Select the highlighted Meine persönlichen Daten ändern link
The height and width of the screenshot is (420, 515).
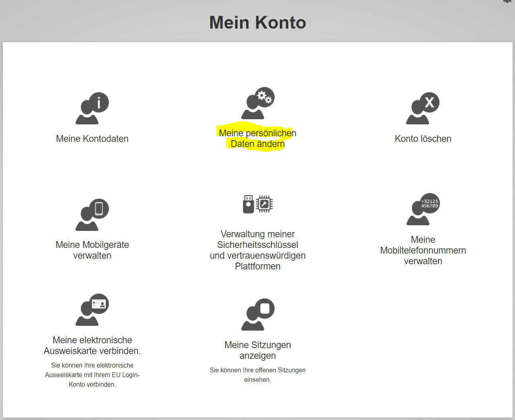[x=257, y=138]
